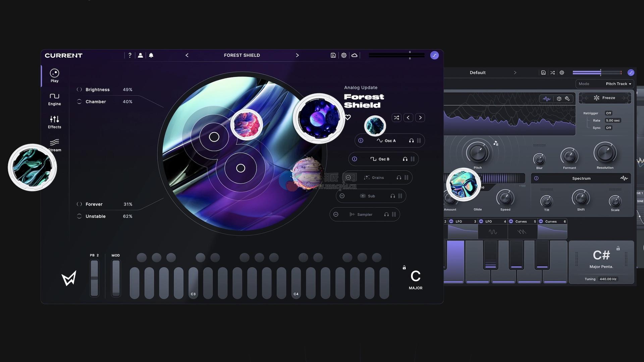Image resolution: width=644 pixels, height=362 pixels.
Task: Open the Effects page
Action: 54,122
